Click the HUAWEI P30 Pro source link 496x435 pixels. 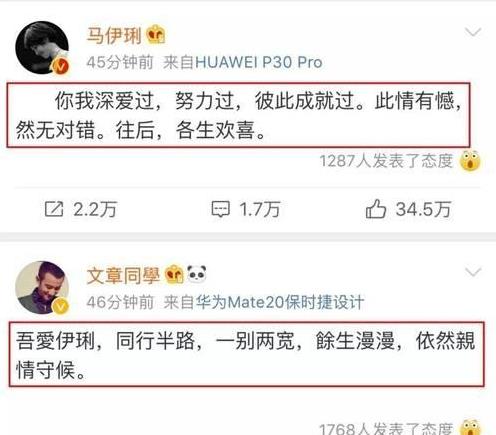point(259,62)
